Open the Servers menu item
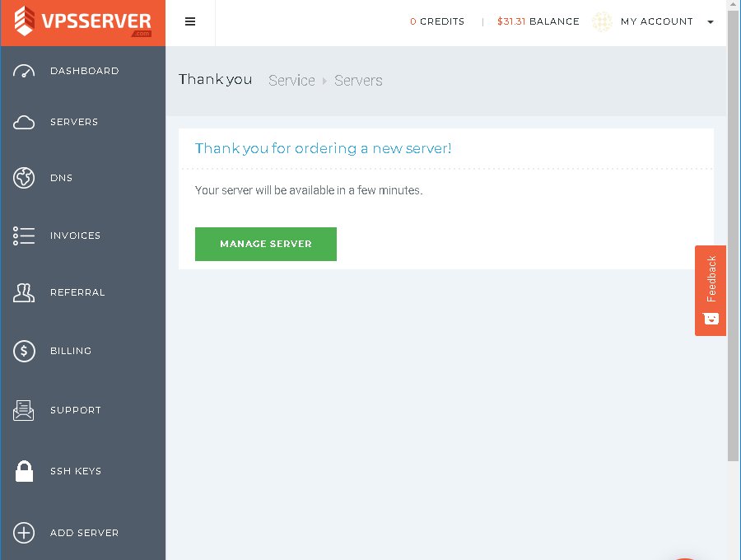Viewport: 741px width, 560px height. [82, 122]
